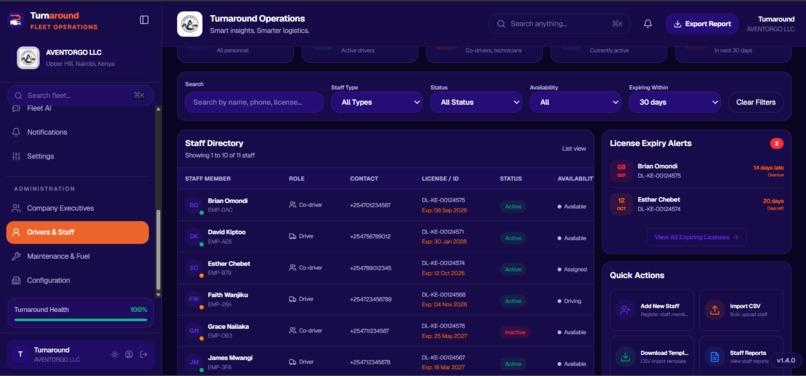Open the Availability filter dropdown
Screen dimensions: 806x376
pos(575,102)
